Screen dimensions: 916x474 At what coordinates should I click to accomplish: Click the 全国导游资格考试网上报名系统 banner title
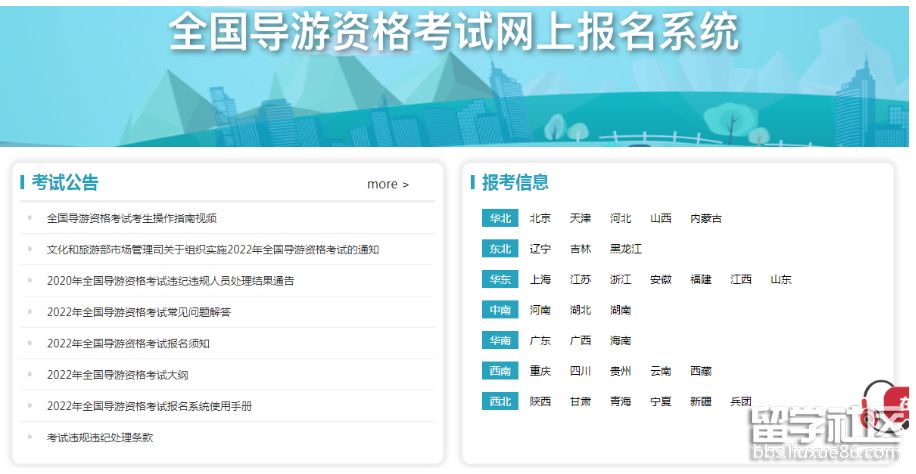[x=453, y=33]
